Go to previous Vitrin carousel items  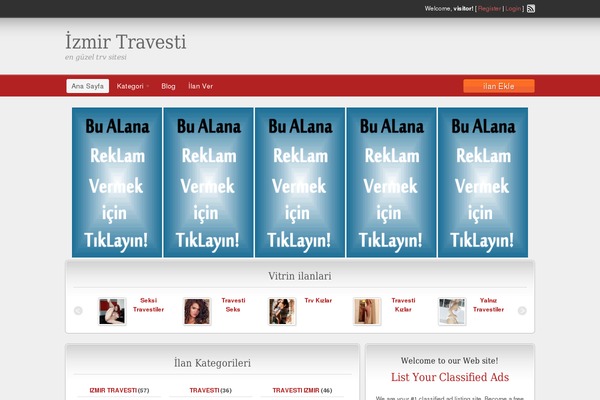78,310
